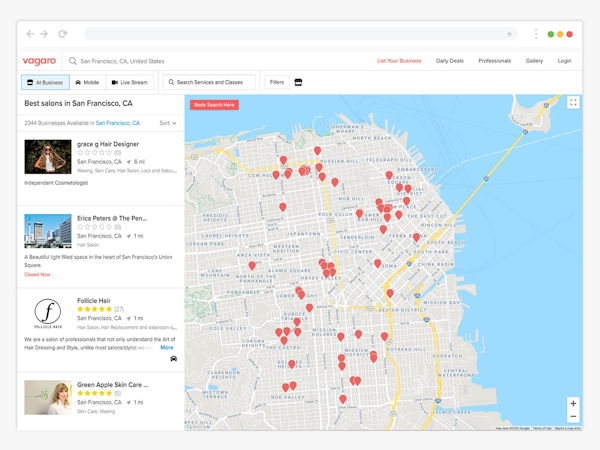Click the browser reload icon
This screenshot has height=450, width=600.
tap(63, 34)
